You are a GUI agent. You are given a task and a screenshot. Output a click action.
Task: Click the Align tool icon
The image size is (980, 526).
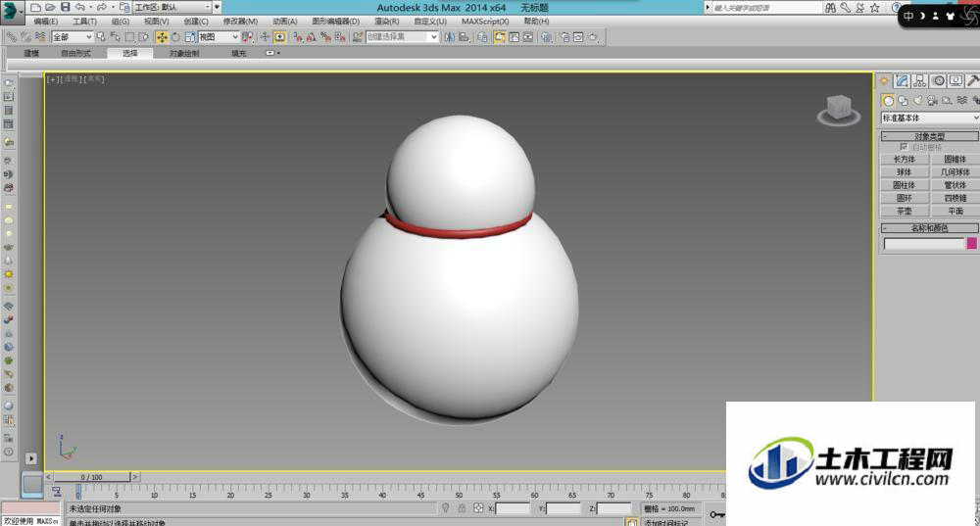[x=464, y=37]
